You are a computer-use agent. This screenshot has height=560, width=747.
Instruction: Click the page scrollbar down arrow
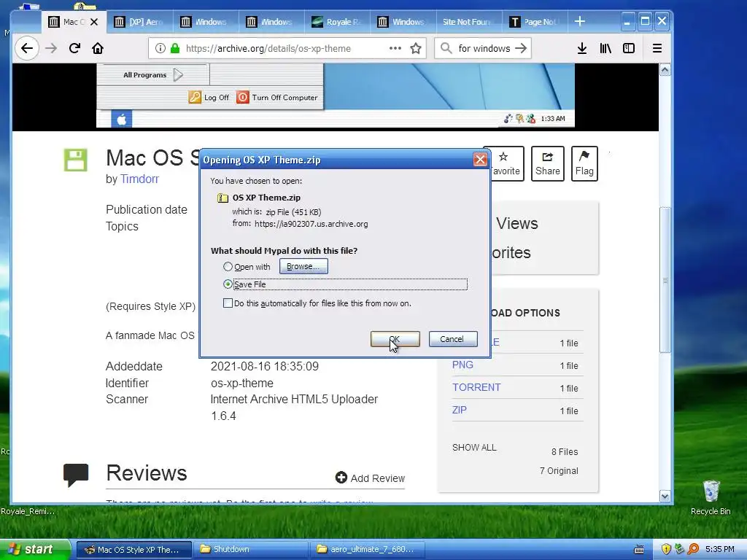pos(665,496)
